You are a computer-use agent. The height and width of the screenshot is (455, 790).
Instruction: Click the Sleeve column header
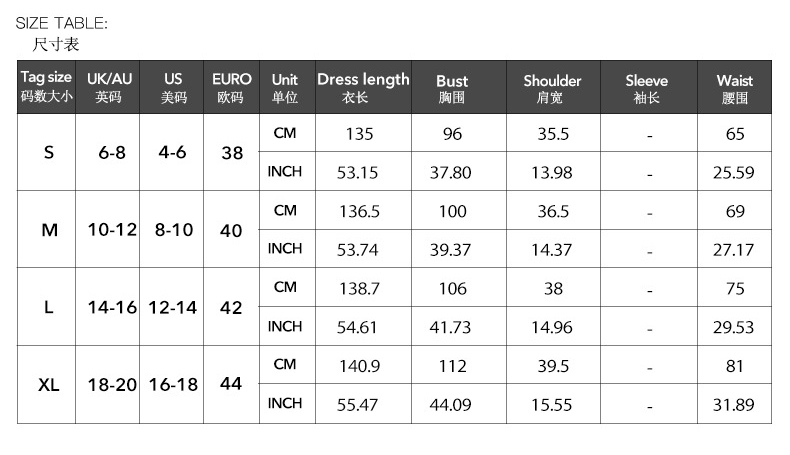pos(647,88)
